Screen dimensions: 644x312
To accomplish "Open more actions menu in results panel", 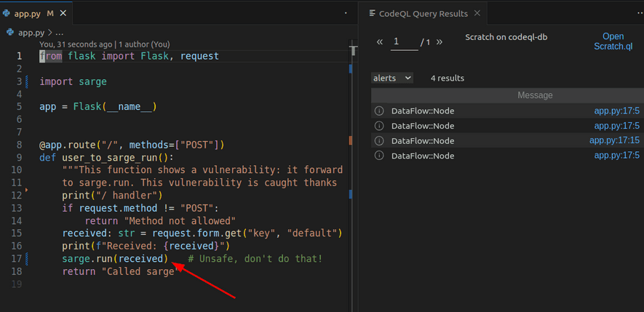I will pyautogui.click(x=632, y=13).
